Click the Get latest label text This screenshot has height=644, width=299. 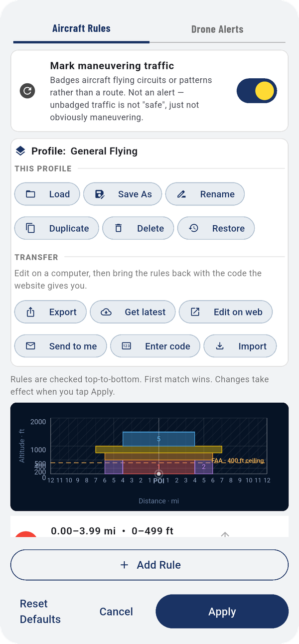[145, 312]
